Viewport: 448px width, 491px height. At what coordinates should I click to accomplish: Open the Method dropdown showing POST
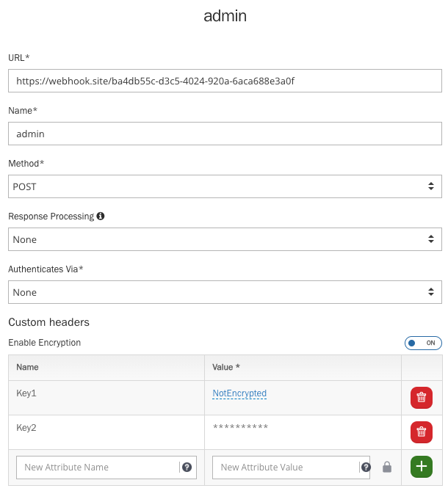[x=225, y=186]
